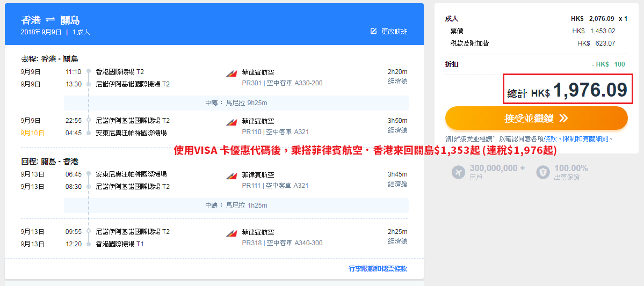Image resolution: width=644 pixels, height=286 pixels.
Task: Click the 稅款及附加費 HK$ 623.07 amount
Action: point(596,43)
